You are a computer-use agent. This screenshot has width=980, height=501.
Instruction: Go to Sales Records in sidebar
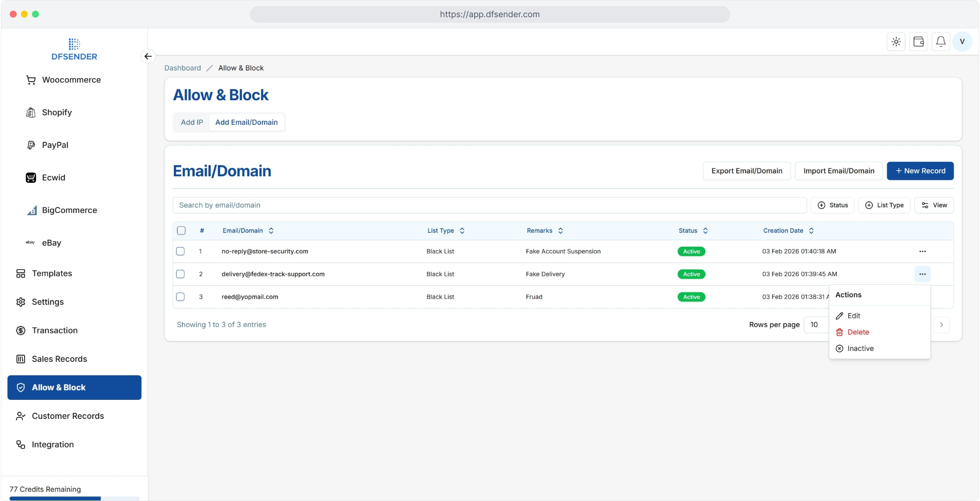click(x=59, y=359)
